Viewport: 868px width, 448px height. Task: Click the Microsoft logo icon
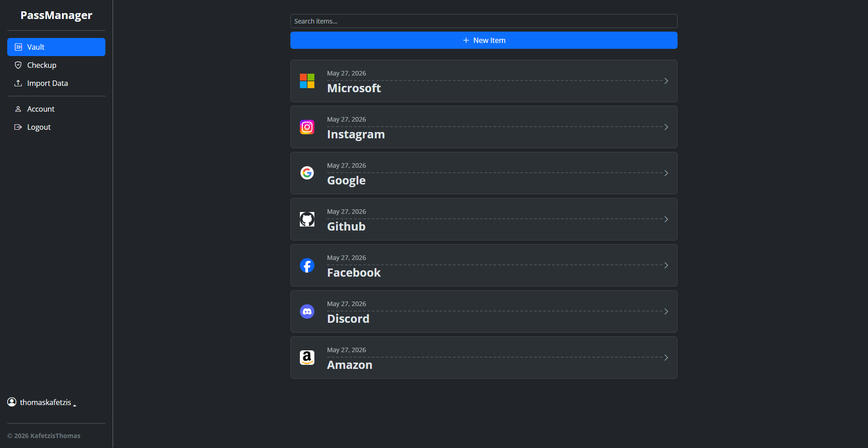(x=307, y=81)
